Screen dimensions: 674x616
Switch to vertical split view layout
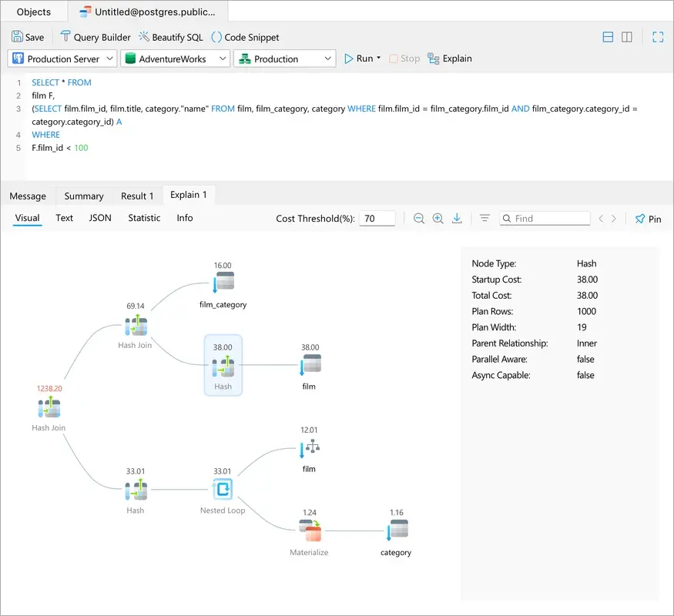[x=626, y=36]
